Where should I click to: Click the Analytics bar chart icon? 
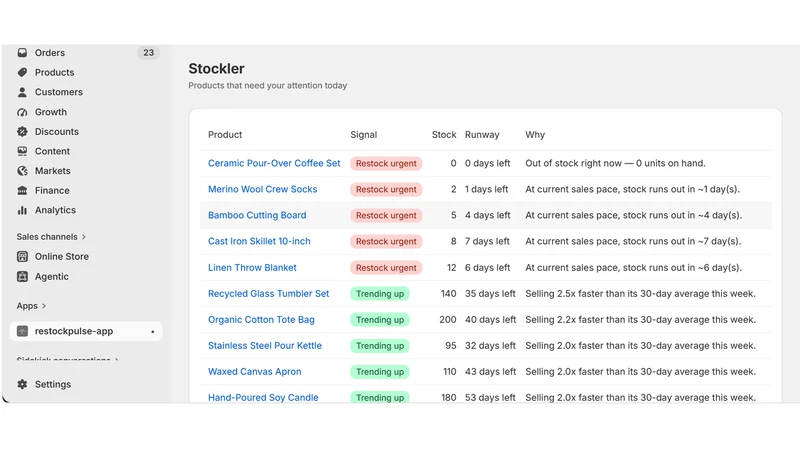coord(22,210)
